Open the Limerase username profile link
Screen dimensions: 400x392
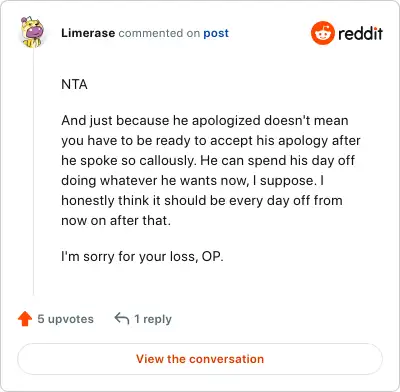click(88, 33)
